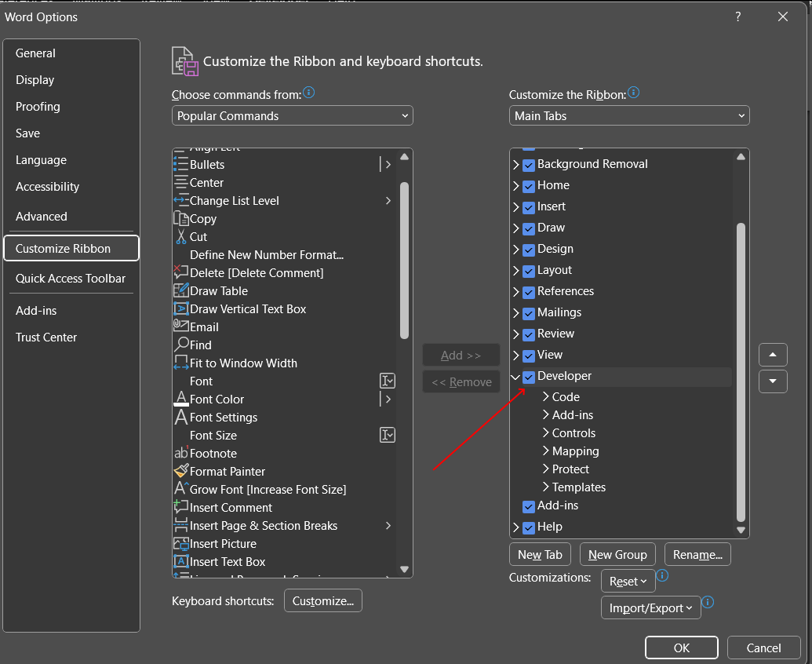This screenshot has height=664, width=812.
Task: Uncheck the Background Removal checkbox
Action: pos(528,166)
